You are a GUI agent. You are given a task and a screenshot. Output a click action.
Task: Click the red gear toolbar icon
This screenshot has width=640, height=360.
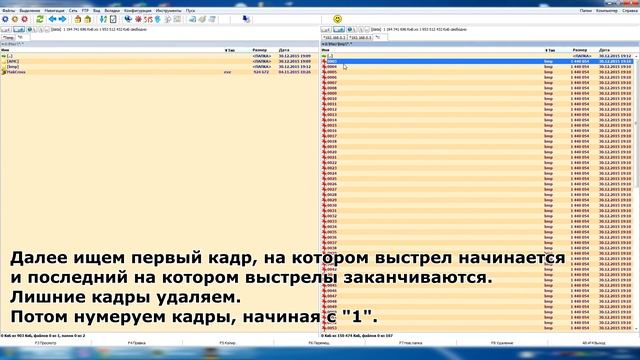(25, 19)
